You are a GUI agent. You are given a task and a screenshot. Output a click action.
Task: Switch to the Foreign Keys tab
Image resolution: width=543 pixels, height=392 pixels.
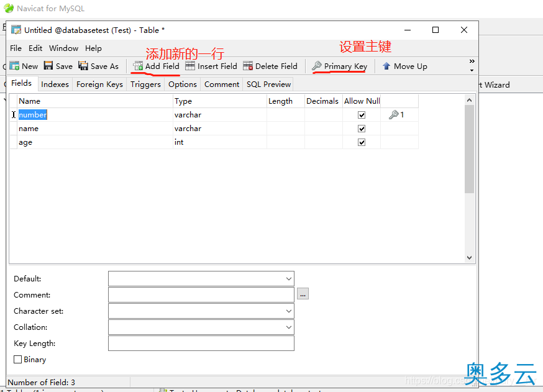pos(99,84)
